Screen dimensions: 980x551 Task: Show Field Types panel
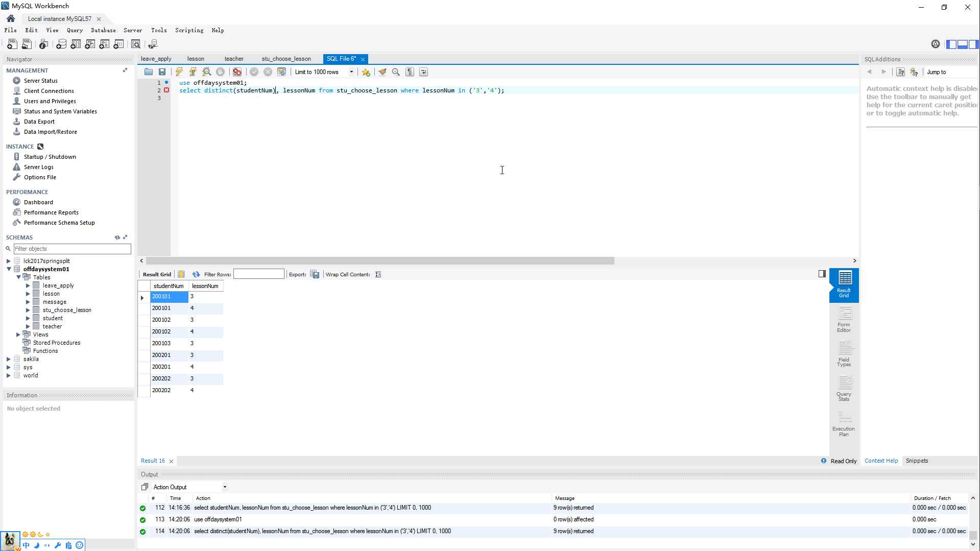point(844,354)
